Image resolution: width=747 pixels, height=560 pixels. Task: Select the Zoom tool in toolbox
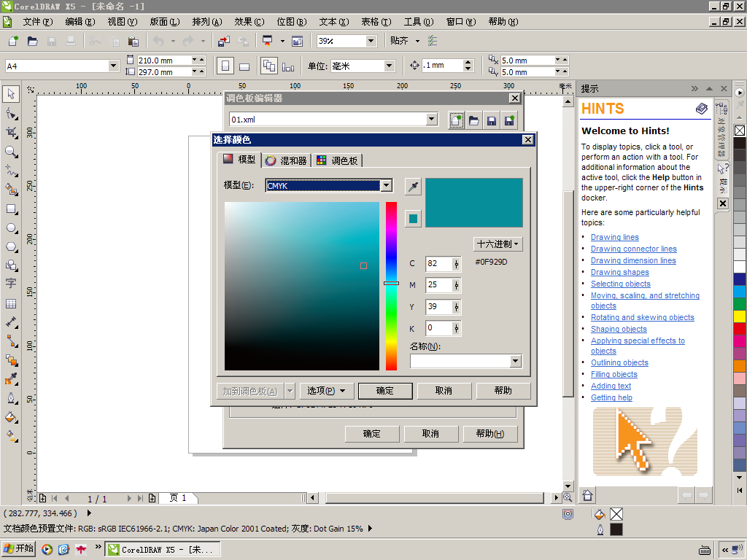tap(11, 152)
